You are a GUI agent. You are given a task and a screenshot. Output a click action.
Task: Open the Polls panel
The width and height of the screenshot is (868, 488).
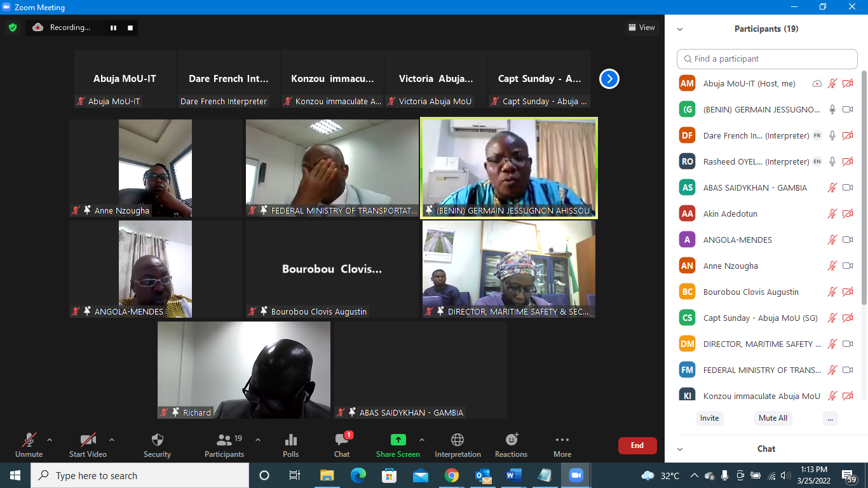pos(291,445)
